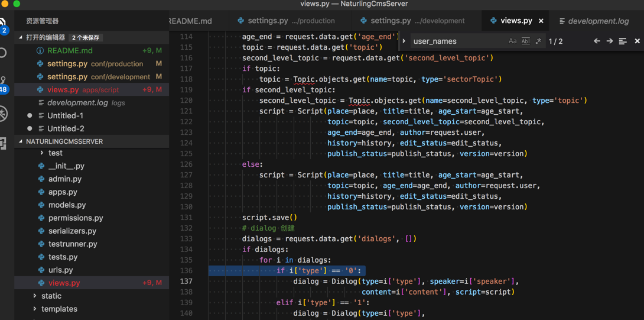The image size is (644, 320).
Task: Click Python icon on views.py tab
Action: pos(494,21)
